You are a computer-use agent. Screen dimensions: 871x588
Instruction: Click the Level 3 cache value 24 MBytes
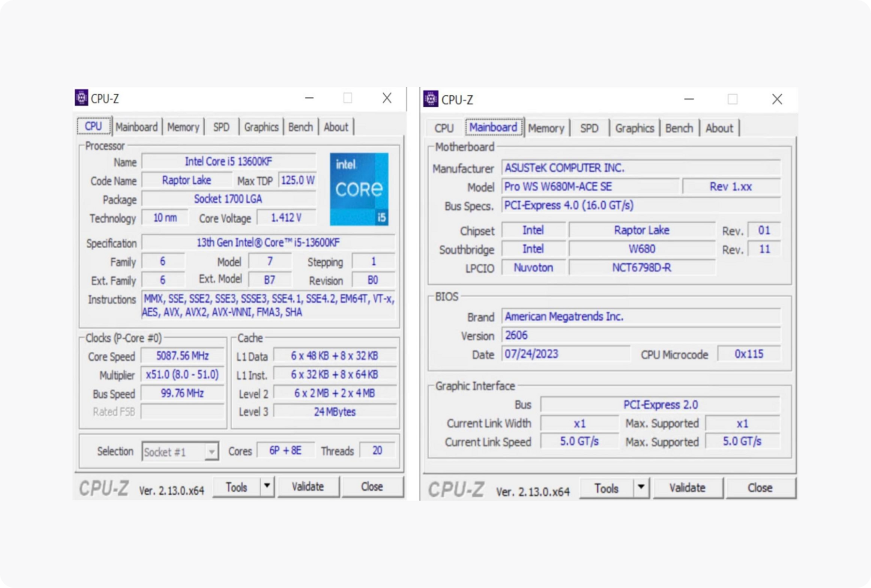coord(334,412)
